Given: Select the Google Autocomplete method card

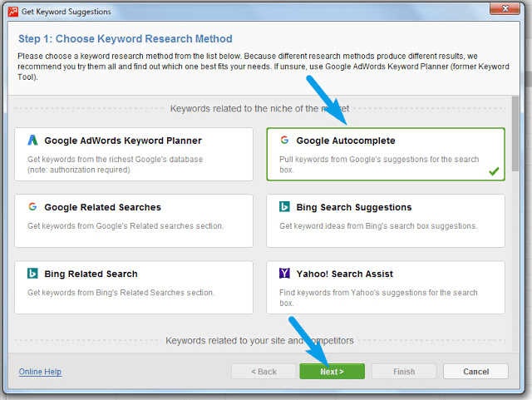Looking at the screenshot, I should click(x=386, y=154).
